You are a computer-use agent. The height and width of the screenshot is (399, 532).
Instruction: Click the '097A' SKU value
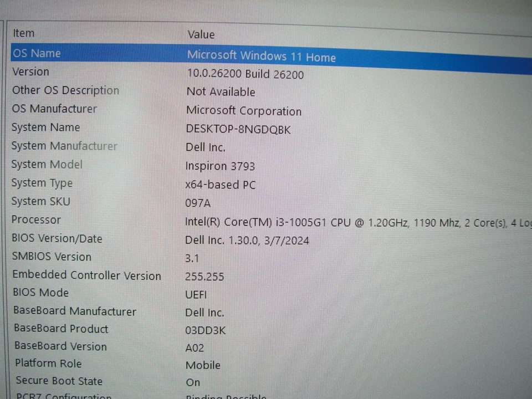point(198,203)
